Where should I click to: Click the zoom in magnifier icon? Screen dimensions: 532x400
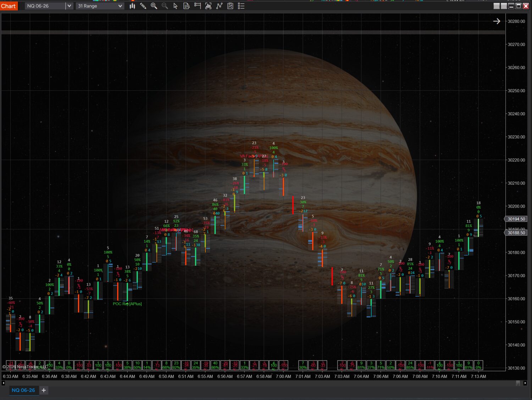[154, 6]
